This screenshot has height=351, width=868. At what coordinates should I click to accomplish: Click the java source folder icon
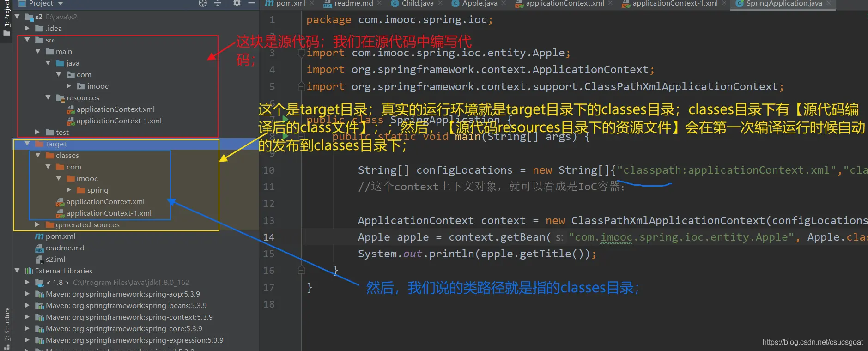point(61,63)
